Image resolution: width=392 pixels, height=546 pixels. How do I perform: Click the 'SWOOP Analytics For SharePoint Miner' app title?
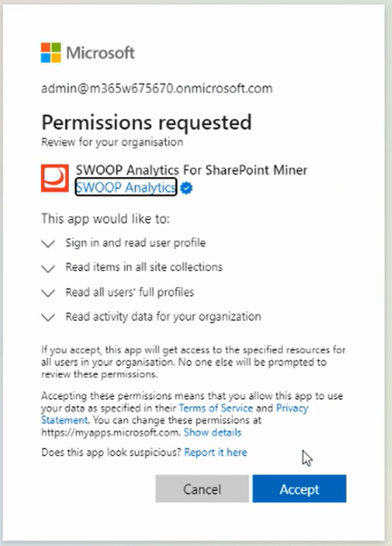[191, 170]
